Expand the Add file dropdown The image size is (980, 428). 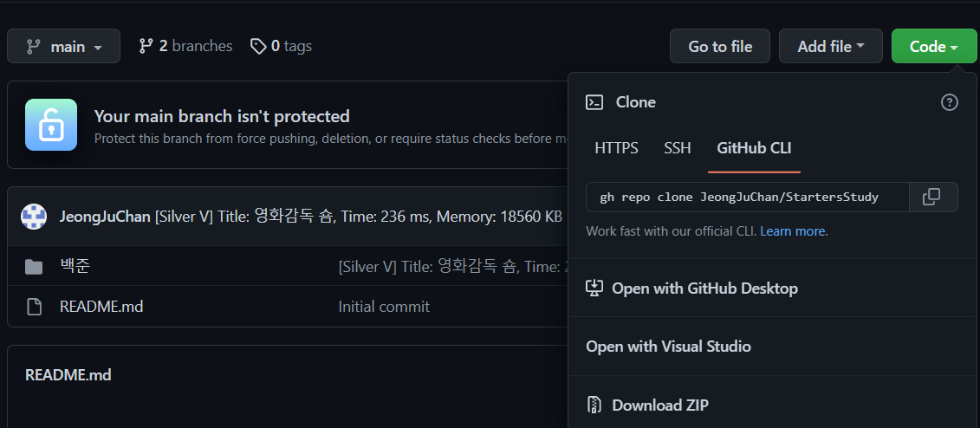[831, 46]
